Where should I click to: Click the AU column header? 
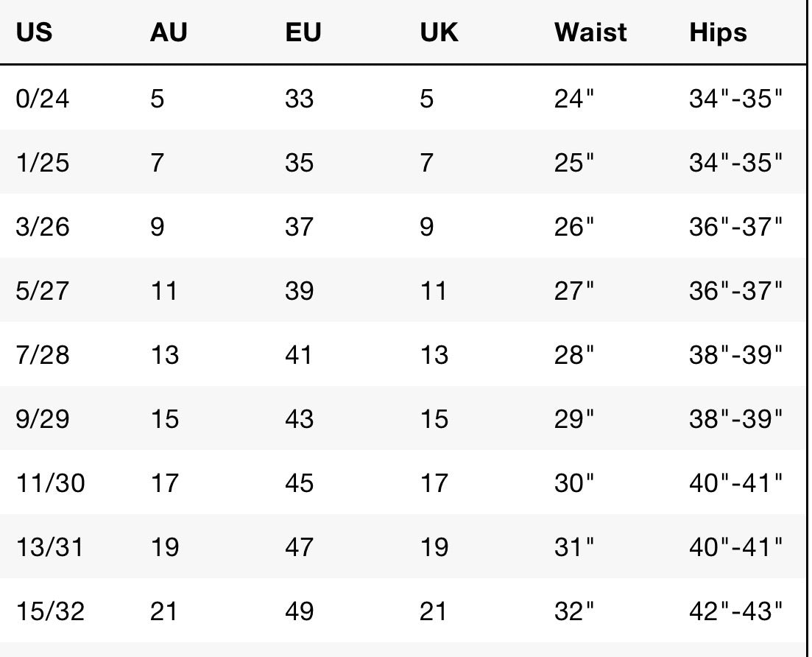tap(169, 33)
